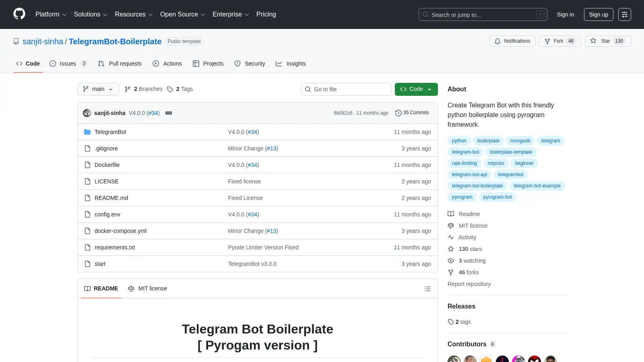Click the Sign in link
The width and height of the screenshot is (644, 362).
coord(566,14)
